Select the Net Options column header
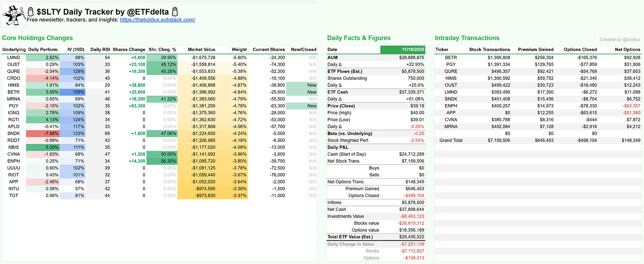This screenshot has height=264, width=644. (627, 50)
